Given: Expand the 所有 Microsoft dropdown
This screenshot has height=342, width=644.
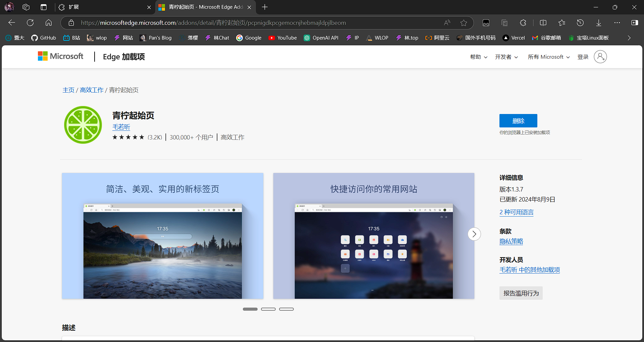Looking at the screenshot, I should click(x=549, y=57).
